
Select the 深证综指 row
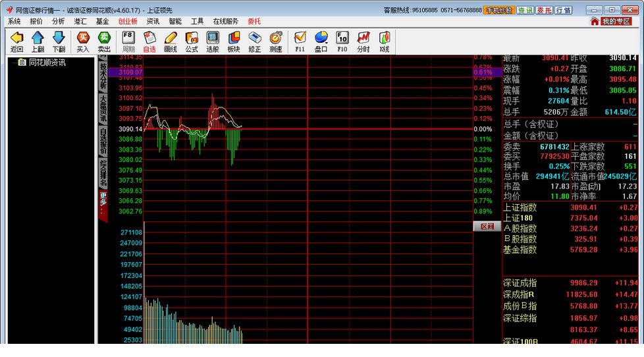pos(570,318)
